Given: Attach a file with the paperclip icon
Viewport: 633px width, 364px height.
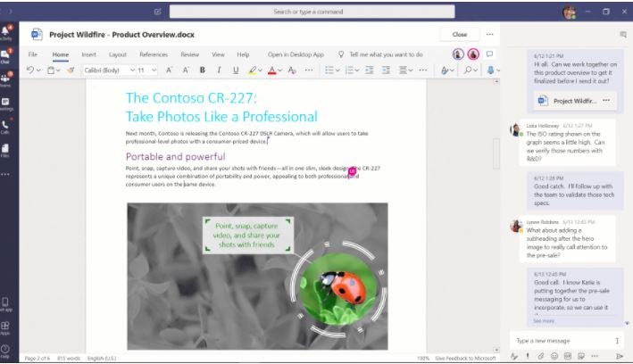Looking at the screenshot, I should click(540, 356).
